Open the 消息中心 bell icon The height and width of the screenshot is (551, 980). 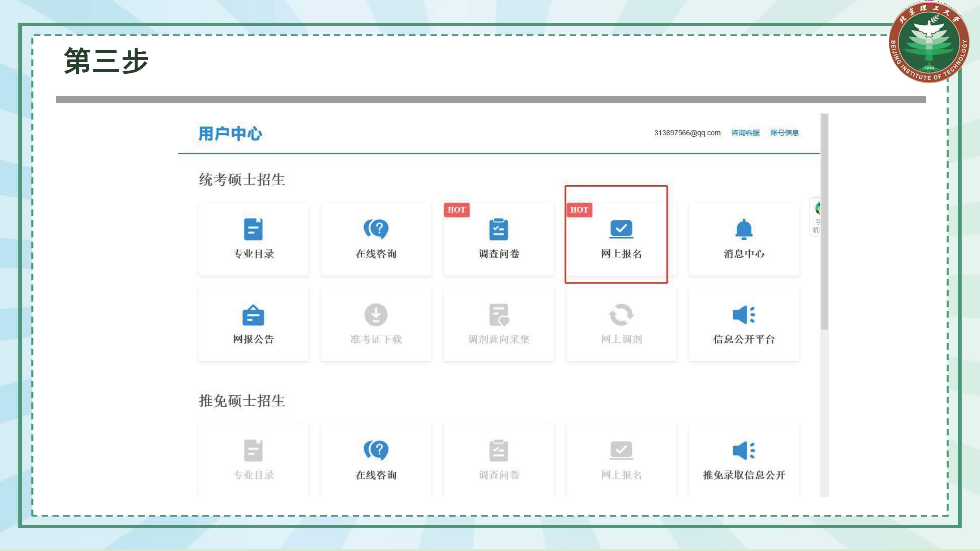click(744, 229)
